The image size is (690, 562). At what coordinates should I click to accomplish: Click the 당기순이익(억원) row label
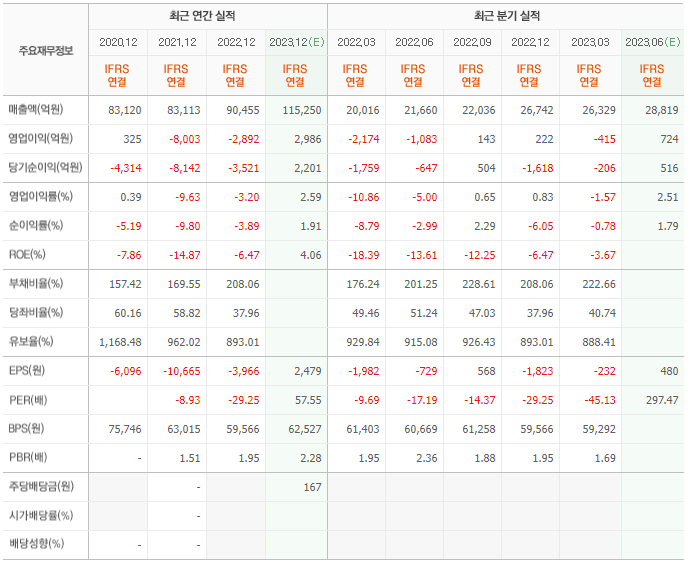click(x=45, y=168)
